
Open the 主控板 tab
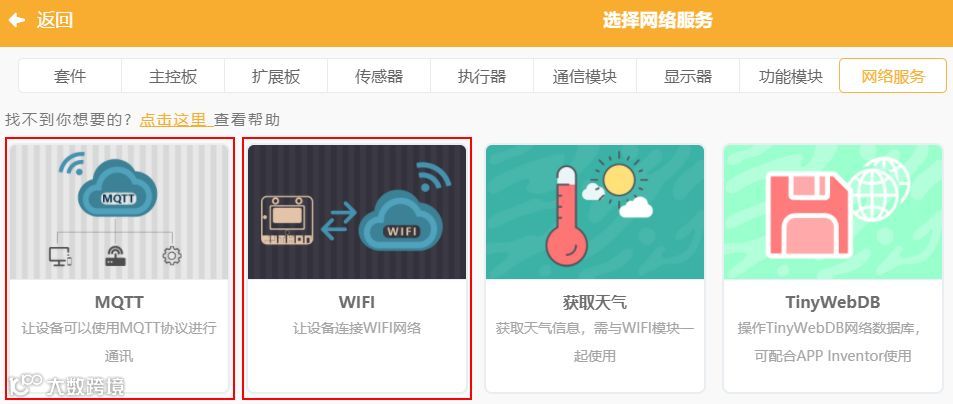173,76
